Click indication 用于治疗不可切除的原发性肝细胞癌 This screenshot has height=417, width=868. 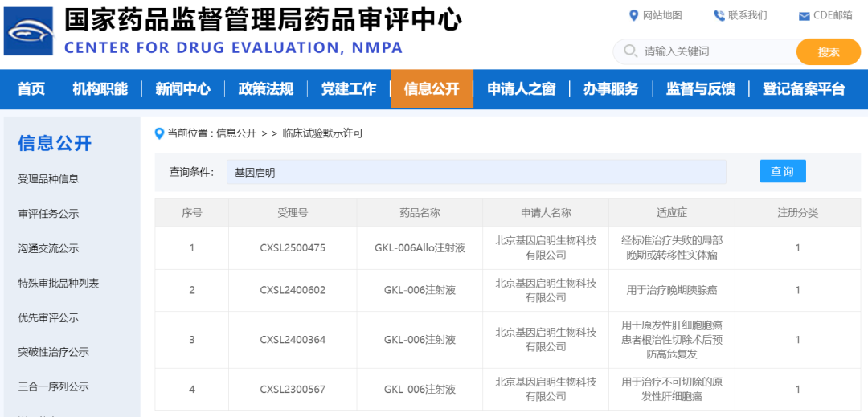tap(672, 390)
